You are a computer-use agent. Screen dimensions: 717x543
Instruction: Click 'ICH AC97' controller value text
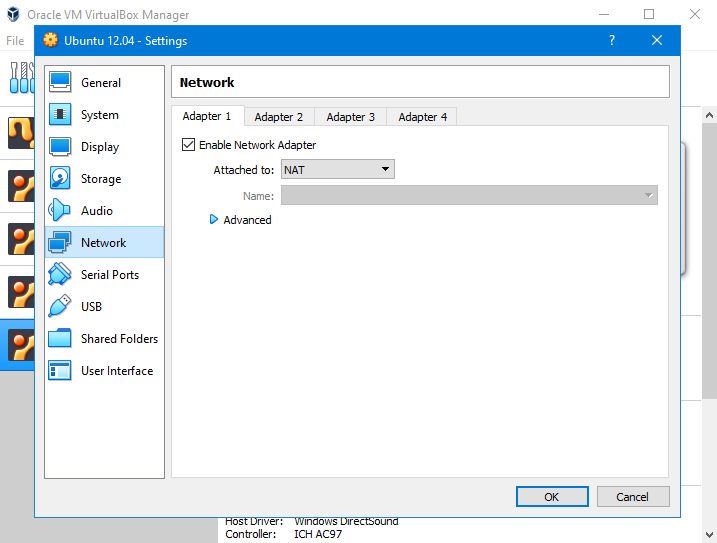click(x=318, y=534)
